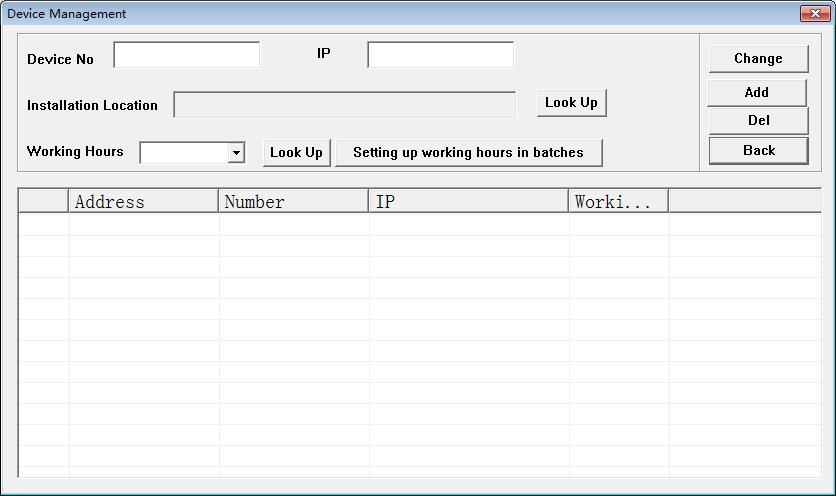
Task: Click the truncated Worki... column header
Action: [x=618, y=202]
